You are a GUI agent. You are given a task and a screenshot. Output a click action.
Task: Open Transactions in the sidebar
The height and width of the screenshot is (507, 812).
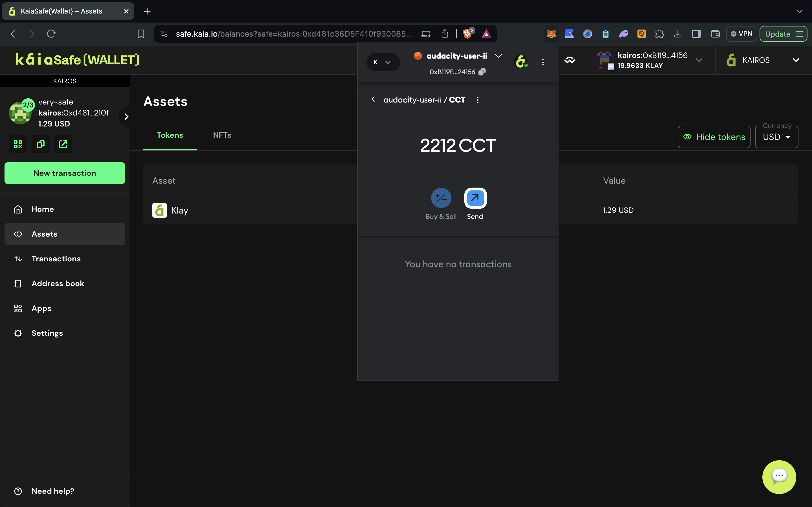point(56,259)
